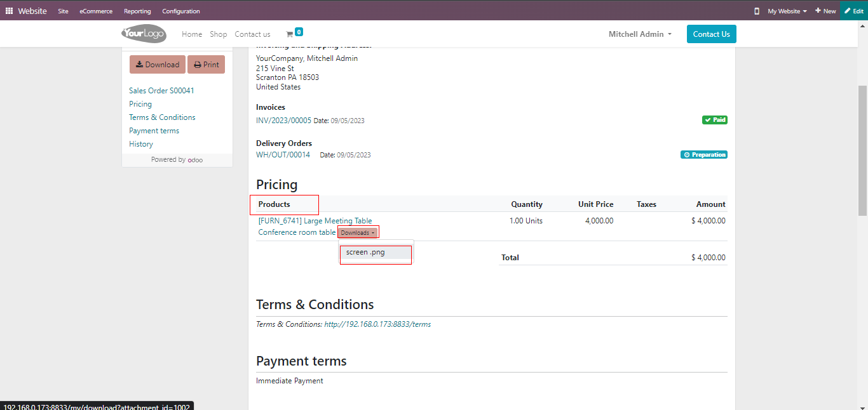Click the New plus button
The image size is (868, 410).
825,11
